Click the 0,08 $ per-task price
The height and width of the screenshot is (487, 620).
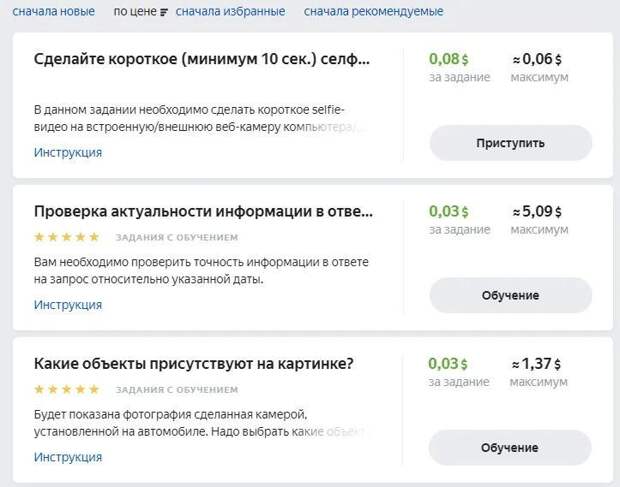pos(448,59)
